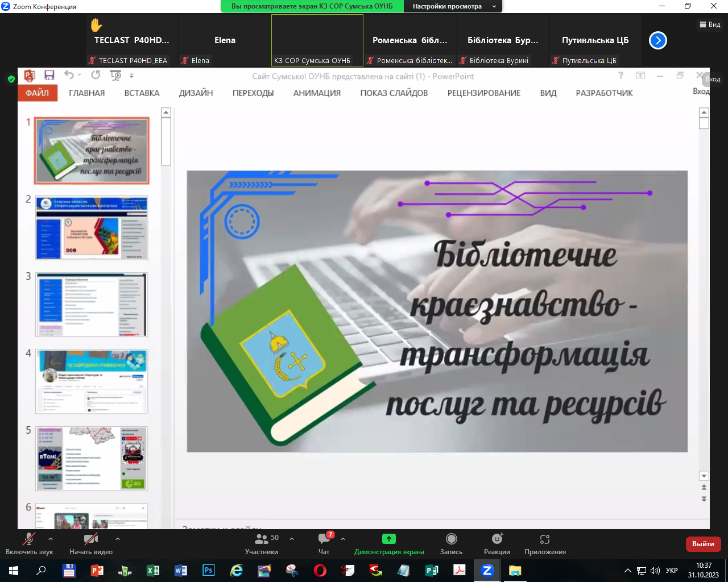This screenshot has height=582, width=728.
Task: Click the Вид view button
Action: [x=710, y=24]
